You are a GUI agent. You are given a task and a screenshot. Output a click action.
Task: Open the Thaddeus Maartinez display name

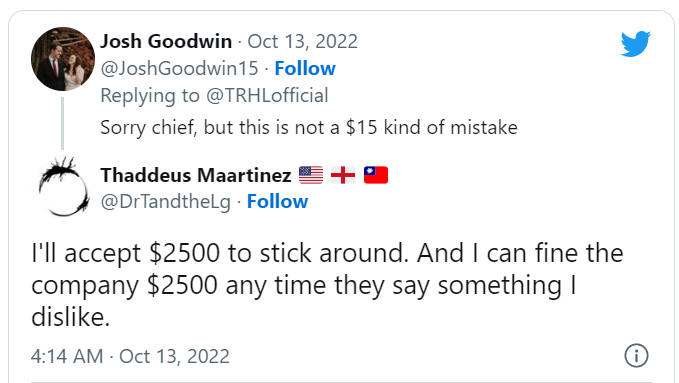[x=196, y=175]
